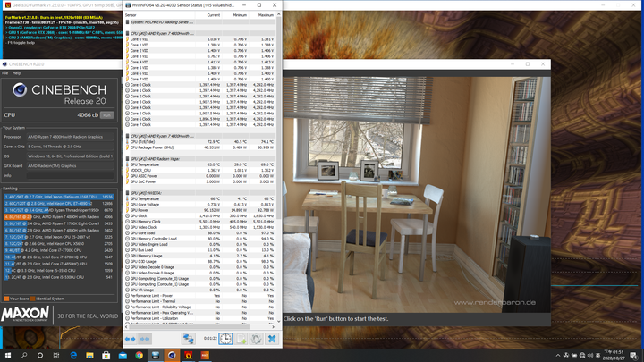Reset HWiNFO elapsed-time clock button
The height and width of the screenshot is (362, 644).
pos(225,339)
